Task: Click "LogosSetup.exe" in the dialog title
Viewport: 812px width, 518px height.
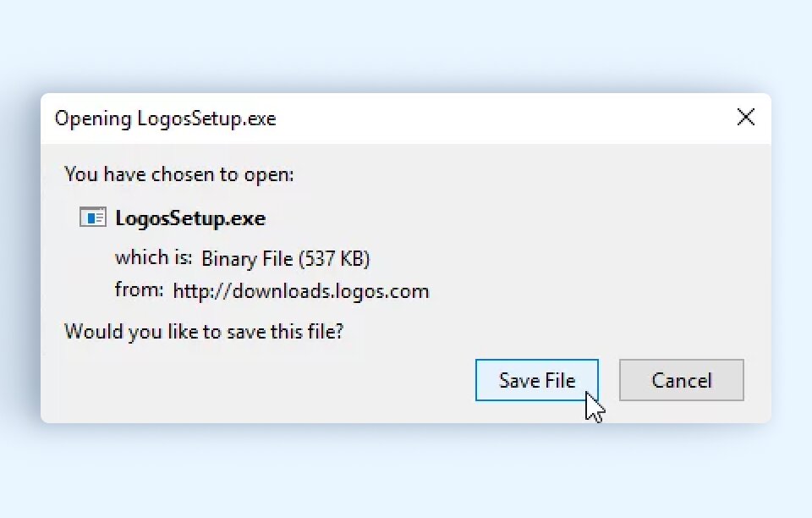Action: [x=206, y=118]
